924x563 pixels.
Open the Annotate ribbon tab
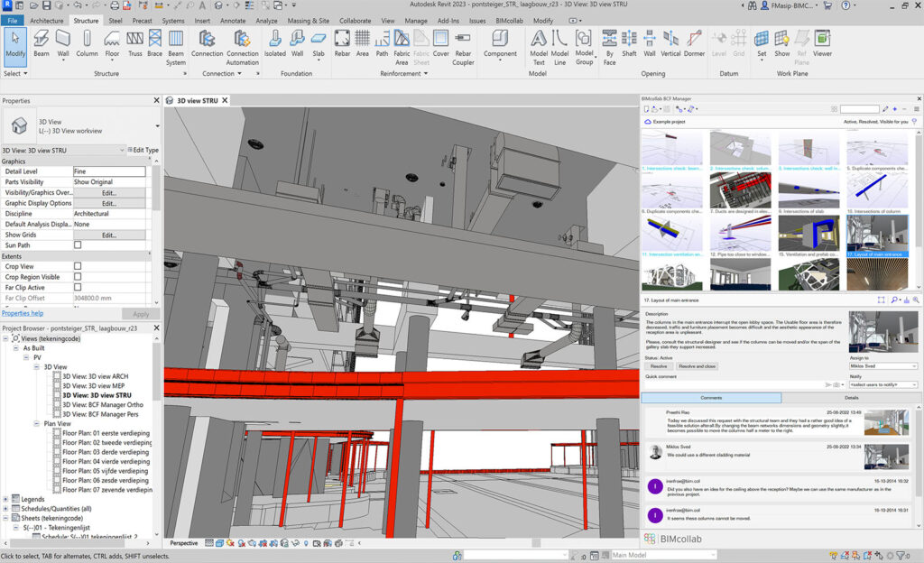(233, 21)
